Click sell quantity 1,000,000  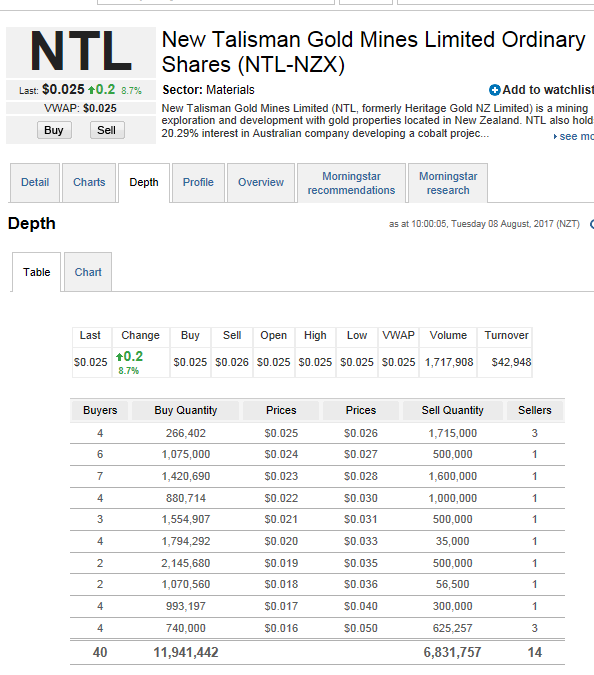[x=452, y=499]
